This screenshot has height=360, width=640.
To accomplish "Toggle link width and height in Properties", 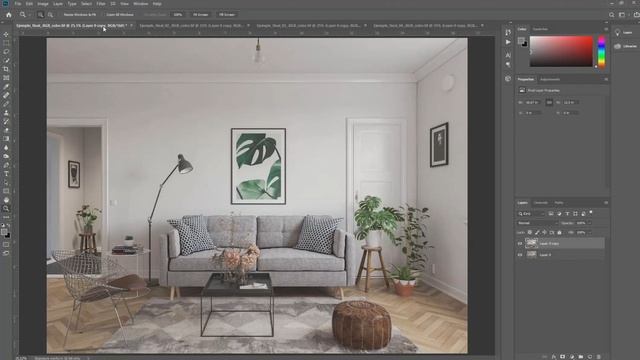I will point(549,102).
